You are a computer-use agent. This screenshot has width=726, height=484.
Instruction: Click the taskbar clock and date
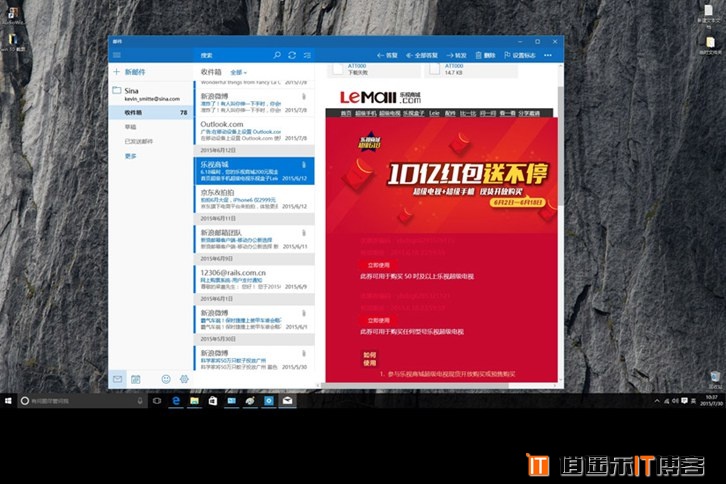click(x=712, y=401)
